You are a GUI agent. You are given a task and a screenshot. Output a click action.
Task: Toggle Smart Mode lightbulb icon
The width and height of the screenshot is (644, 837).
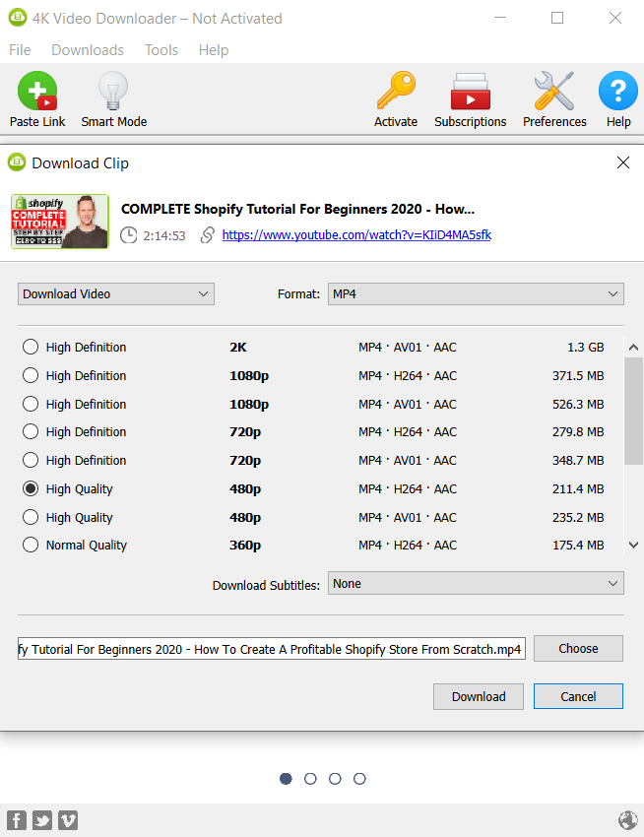113,94
